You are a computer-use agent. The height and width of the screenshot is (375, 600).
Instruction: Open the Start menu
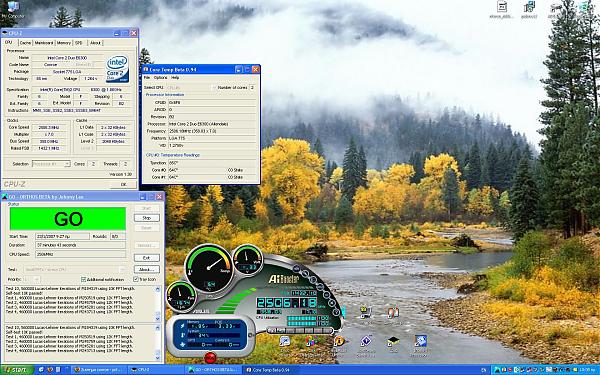point(16,370)
